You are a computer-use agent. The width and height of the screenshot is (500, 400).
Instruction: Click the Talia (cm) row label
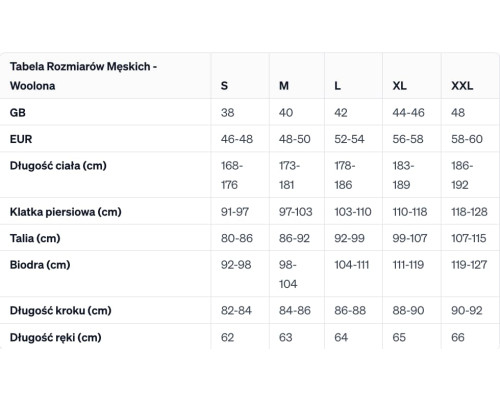coord(35,238)
